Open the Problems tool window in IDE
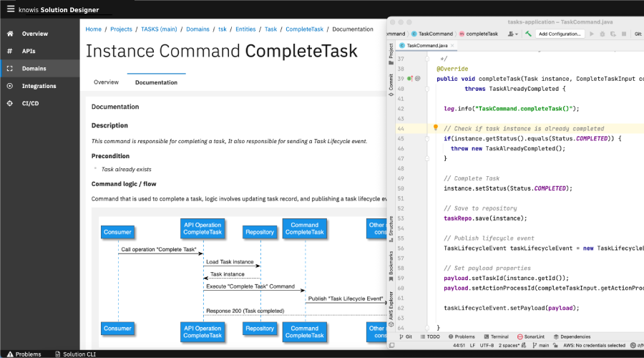Image resolution: width=644 pixels, height=358 pixels. 462,337
